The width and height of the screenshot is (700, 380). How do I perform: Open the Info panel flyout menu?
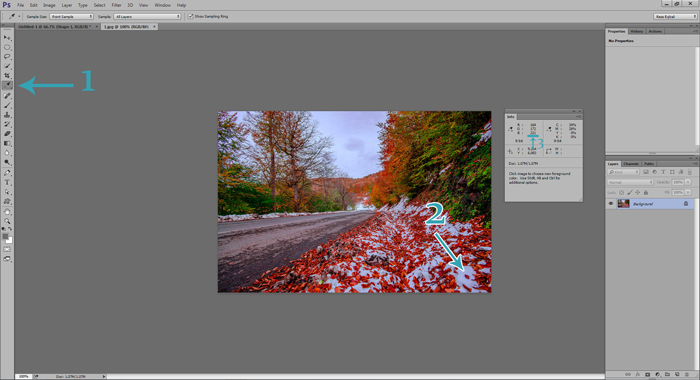(578, 117)
